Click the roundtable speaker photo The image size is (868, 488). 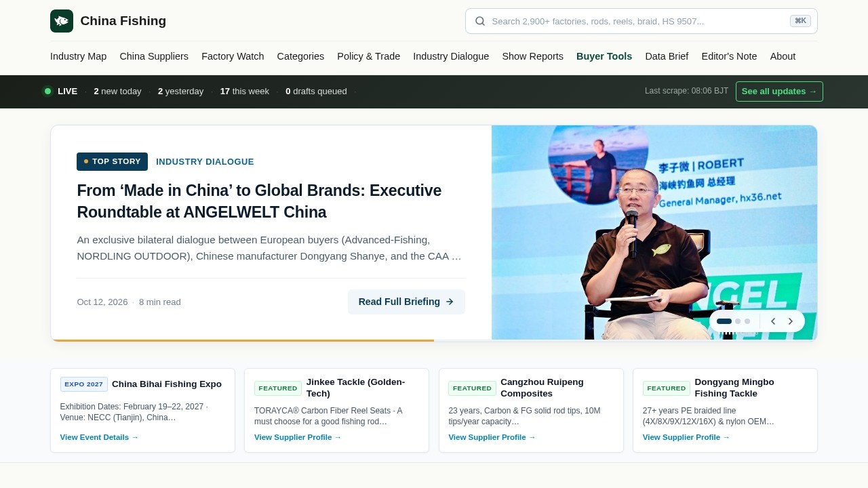[654, 232]
